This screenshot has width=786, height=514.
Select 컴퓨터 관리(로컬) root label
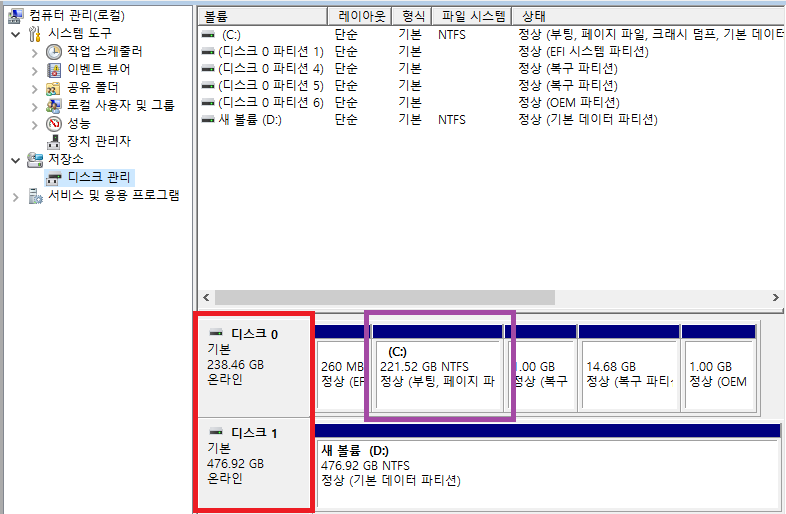click(x=77, y=16)
